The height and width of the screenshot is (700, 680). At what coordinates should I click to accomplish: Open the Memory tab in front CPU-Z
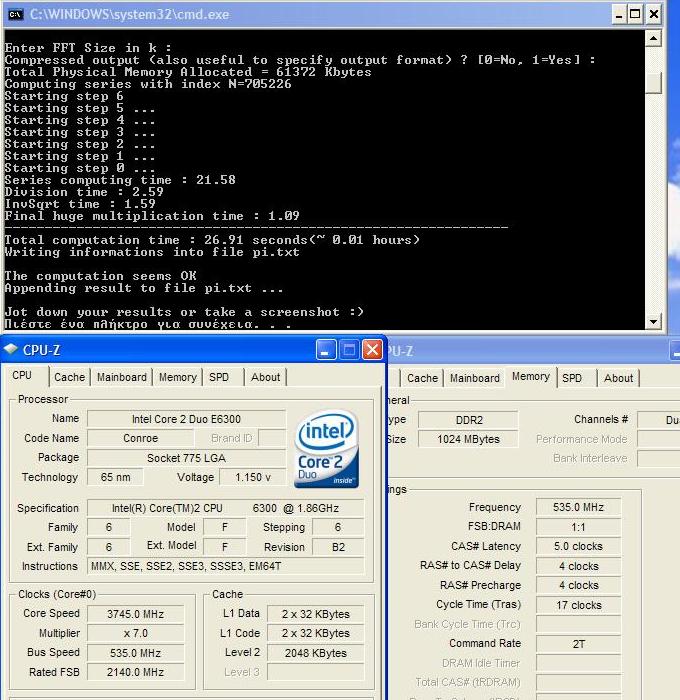coord(177,377)
